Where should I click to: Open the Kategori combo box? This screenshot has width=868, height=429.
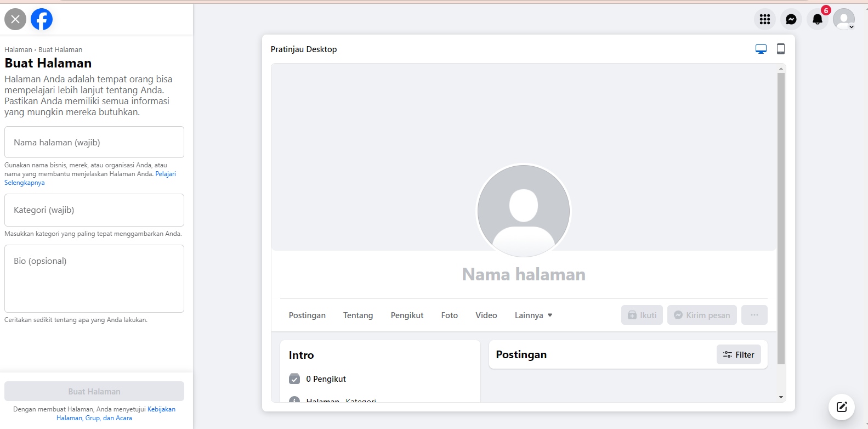(x=94, y=210)
